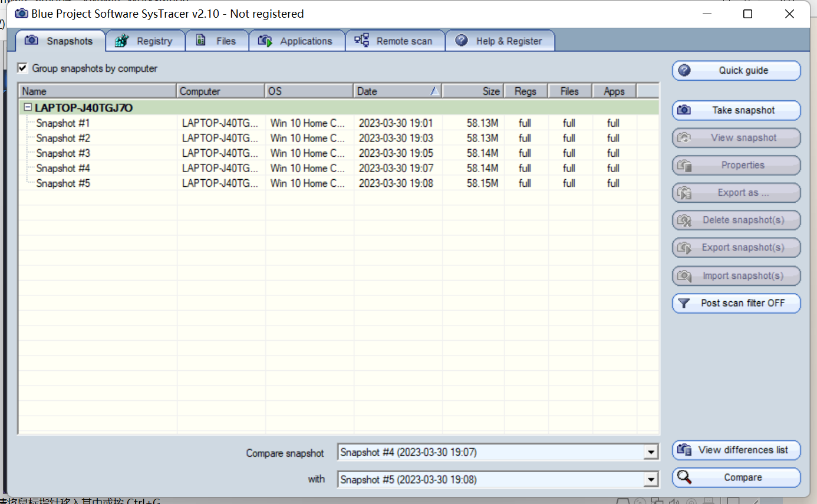Click the Regs column header
This screenshot has width=817, height=504.
526,91
